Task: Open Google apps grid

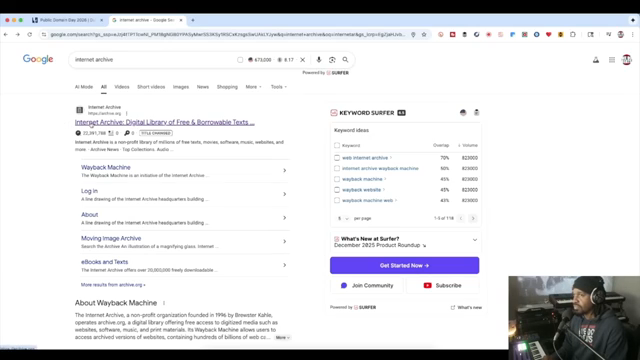Action: (611, 60)
